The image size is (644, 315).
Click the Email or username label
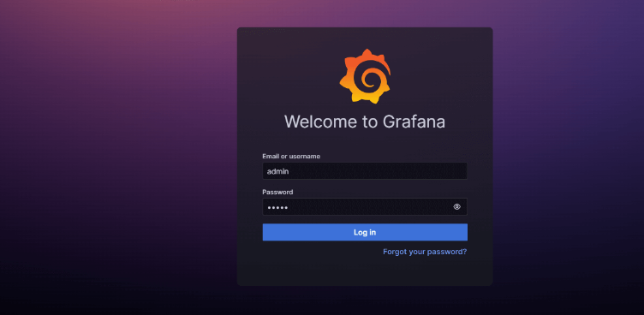(x=291, y=156)
